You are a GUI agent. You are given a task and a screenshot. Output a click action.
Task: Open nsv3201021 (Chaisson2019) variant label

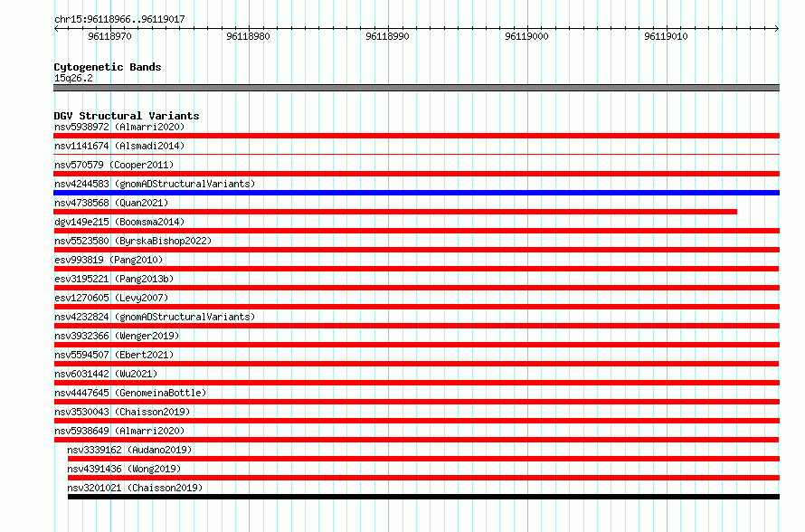pos(135,488)
